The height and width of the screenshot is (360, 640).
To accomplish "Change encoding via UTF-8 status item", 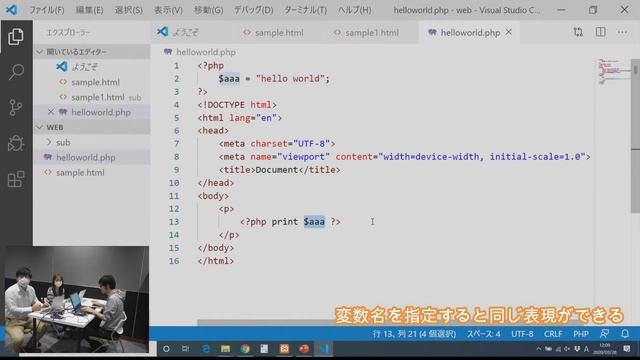I will (x=522, y=334).
